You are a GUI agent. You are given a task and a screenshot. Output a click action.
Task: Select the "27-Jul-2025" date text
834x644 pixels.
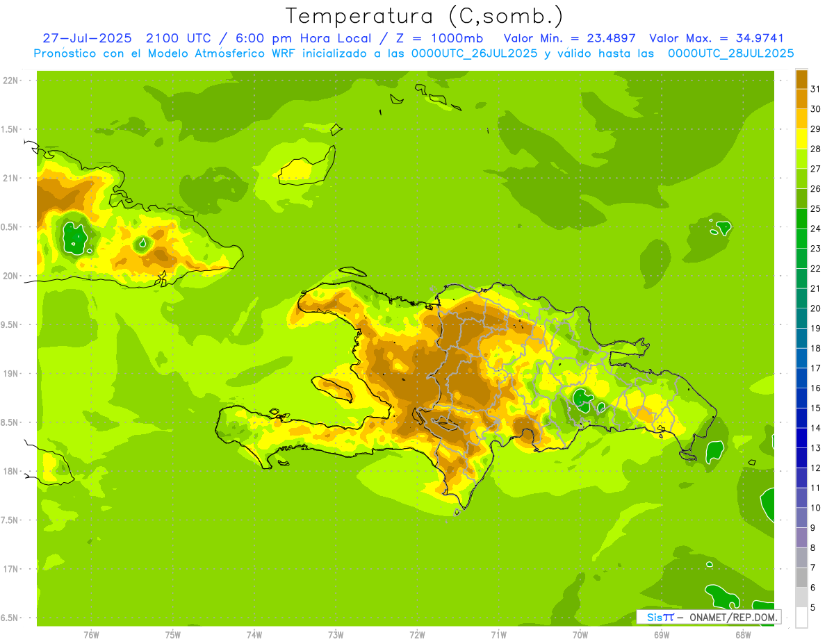[x=87, y=38]
